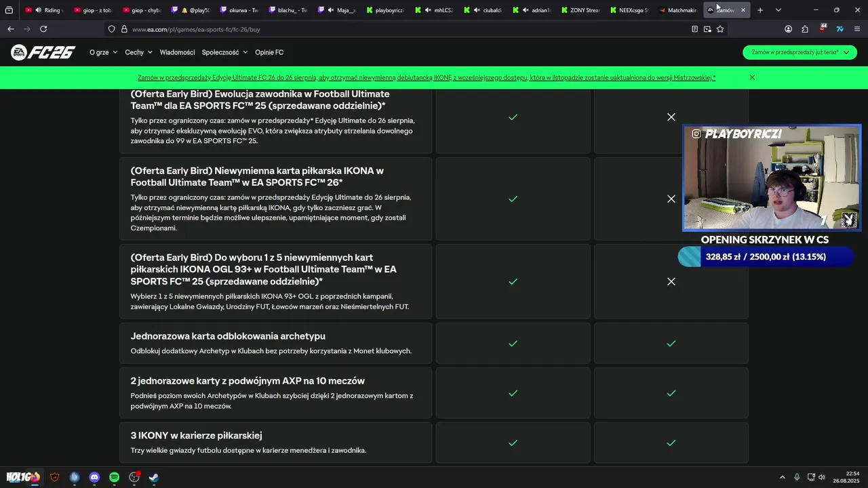The width and height of the screenshot is (868, 488).
Task: Open the volume tray icon
Action: pos(822,477)
